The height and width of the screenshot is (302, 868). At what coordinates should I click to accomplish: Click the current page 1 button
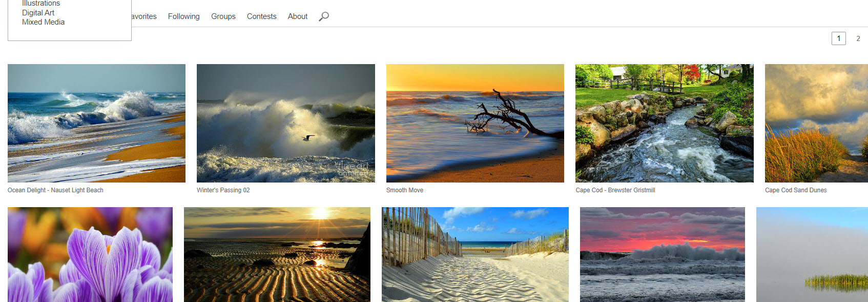click(x=839, y=38)
